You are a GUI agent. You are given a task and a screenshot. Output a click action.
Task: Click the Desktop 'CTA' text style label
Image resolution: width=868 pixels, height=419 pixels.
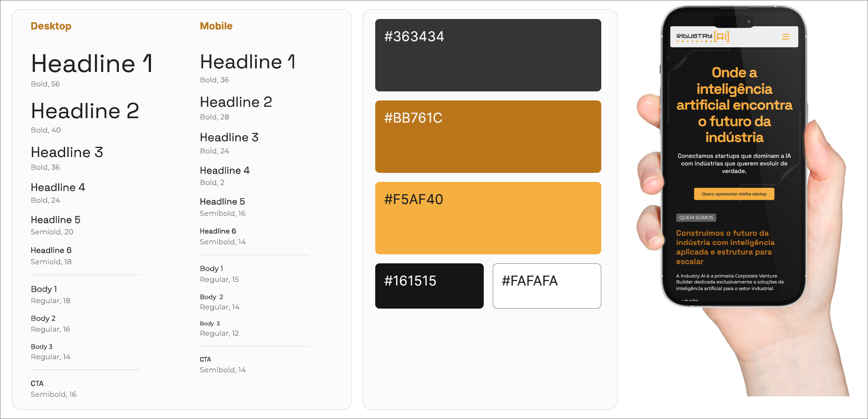(37, 384)
